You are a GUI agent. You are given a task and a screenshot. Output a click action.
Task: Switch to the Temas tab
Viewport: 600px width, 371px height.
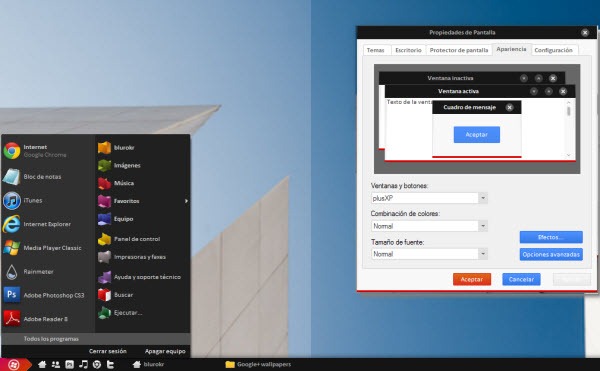point(375,50)
